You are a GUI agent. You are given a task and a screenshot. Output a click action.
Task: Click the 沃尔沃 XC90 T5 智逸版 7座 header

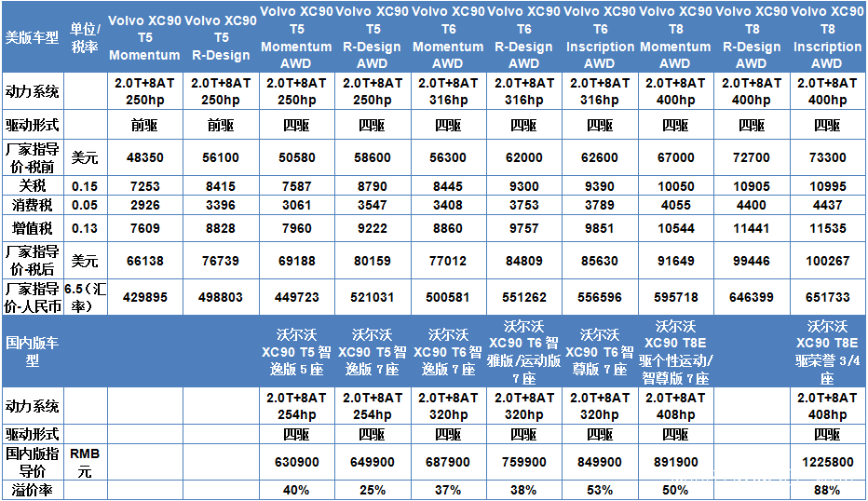click(x=372, y=352)
